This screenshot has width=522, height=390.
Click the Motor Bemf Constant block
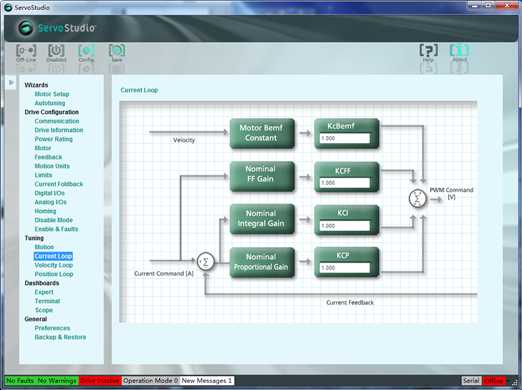tap(262, 133)
